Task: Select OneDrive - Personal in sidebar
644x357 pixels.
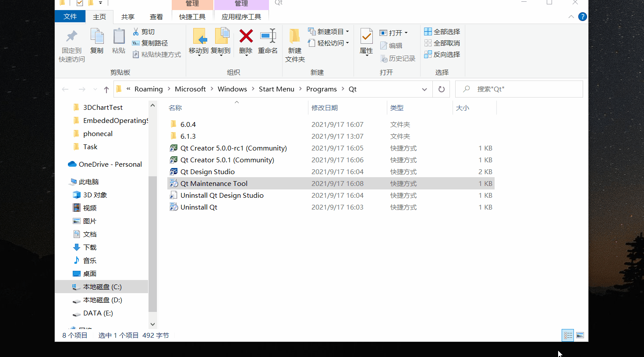Action: coord(105,164)
